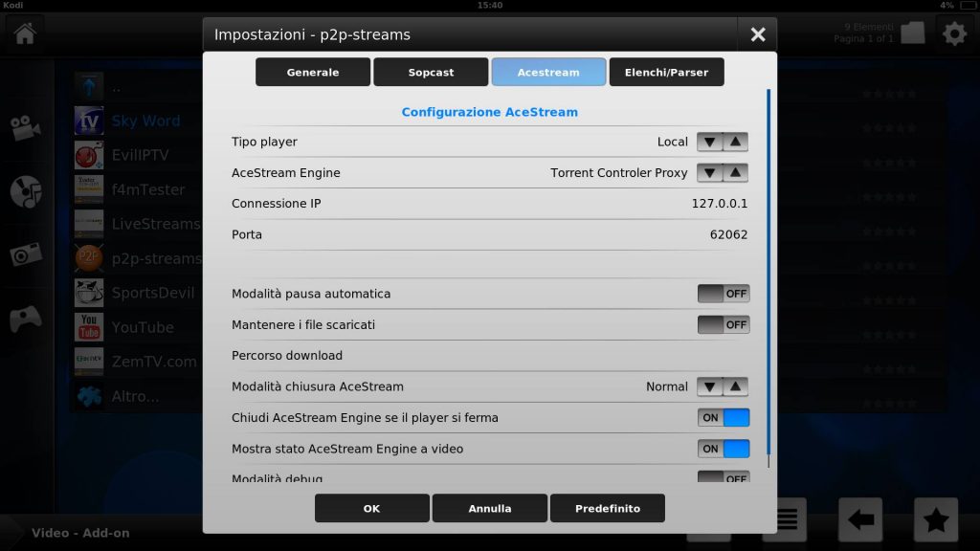
Task: Click the LiveStreams add-on icon
Action: click(89, 224)
